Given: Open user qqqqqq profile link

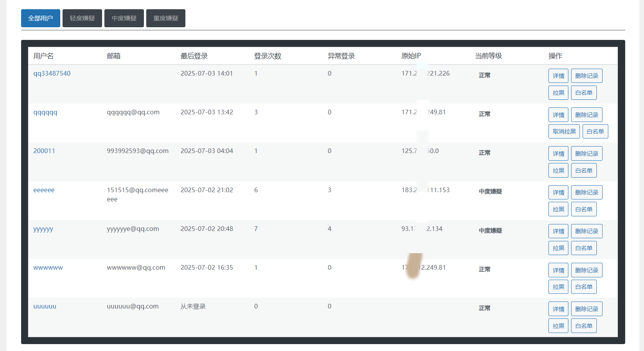Looking at the screenshot, I should [x=45, y=112].
